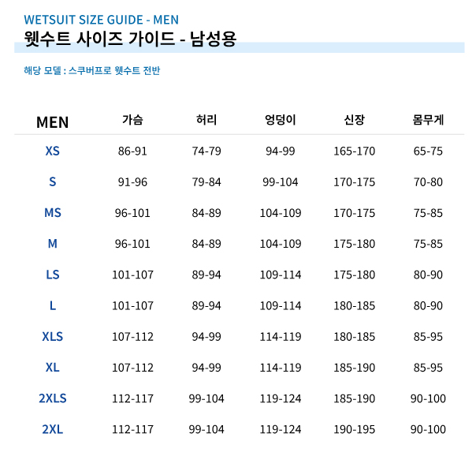Click the 엉덩이 hip column header

281,120
